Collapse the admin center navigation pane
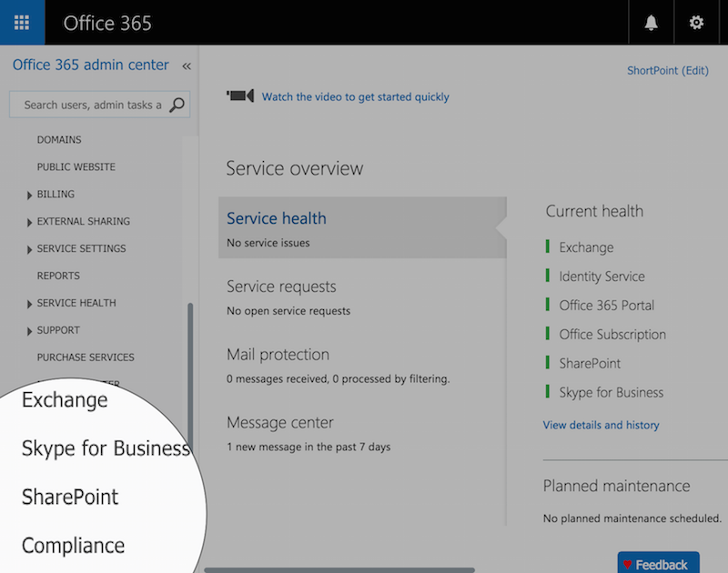This screenshot has width=728, height=573. tap(187, 65)
